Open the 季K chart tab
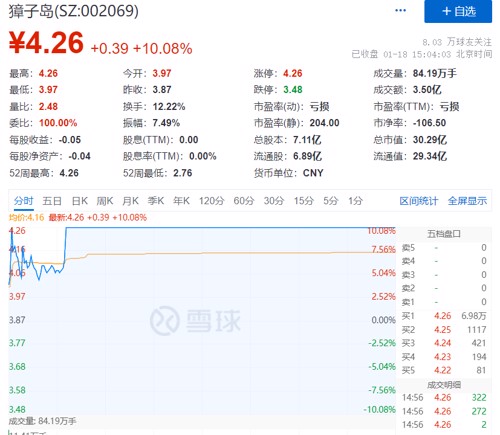The width and height of the screenshot is (500, 435). point(156,201)
